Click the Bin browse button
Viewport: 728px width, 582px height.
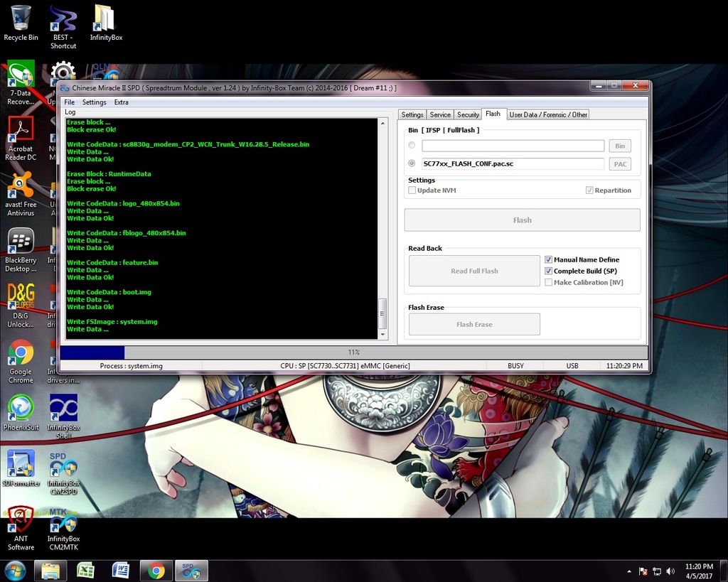pyautogui.click(x=620, y=146)
